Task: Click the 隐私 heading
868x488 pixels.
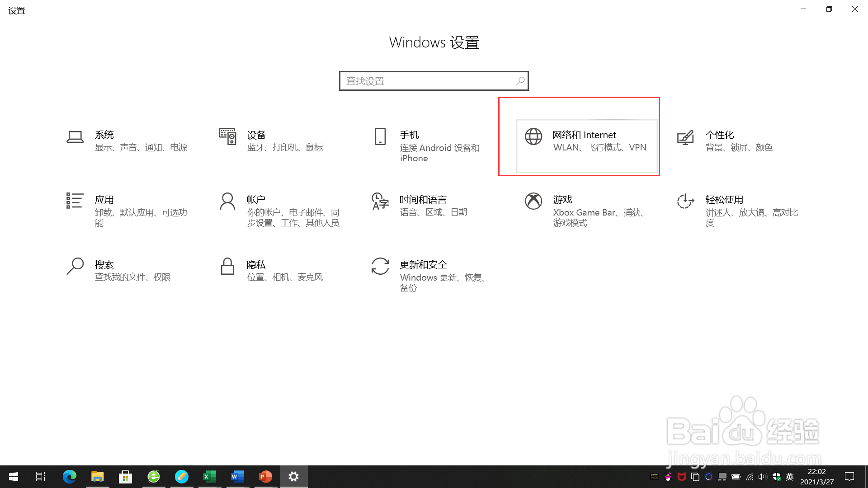Action: pos(256,264)
